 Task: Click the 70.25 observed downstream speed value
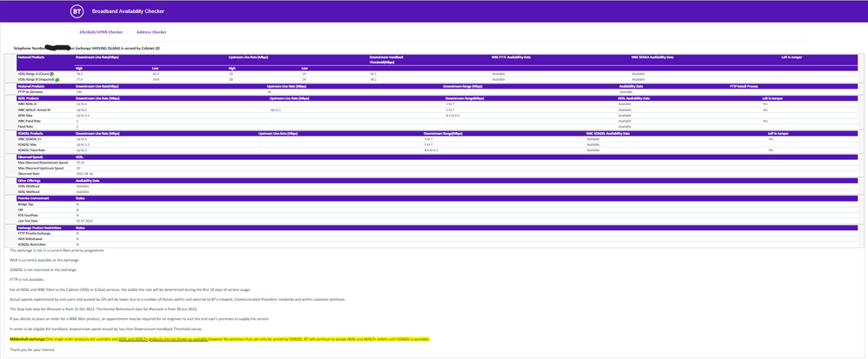click(80, 163)
